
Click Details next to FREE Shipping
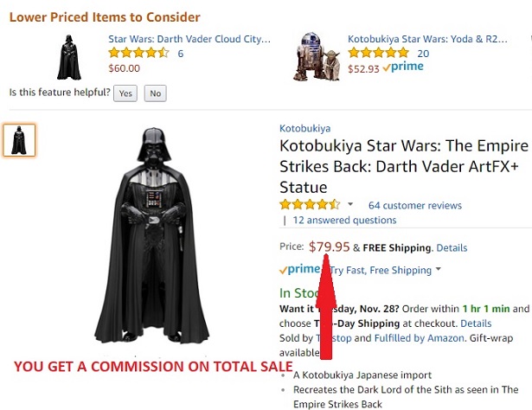452,248
